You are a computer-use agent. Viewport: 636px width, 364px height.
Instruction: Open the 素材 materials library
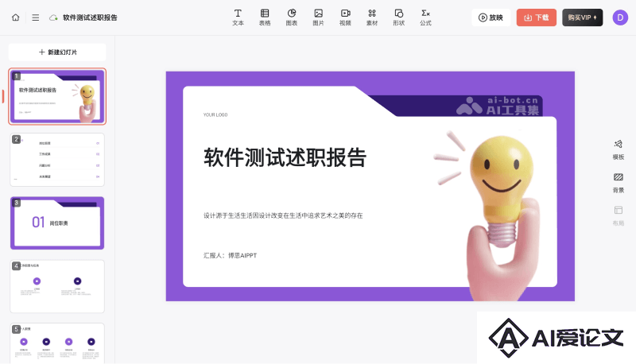tap(372, 17)
